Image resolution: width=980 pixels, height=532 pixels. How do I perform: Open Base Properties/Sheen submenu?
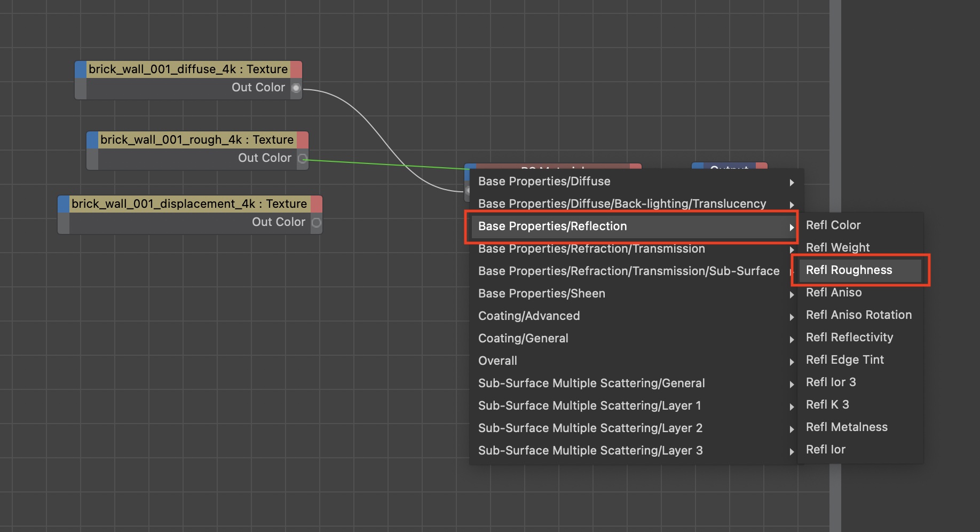(x=541, y=294)
